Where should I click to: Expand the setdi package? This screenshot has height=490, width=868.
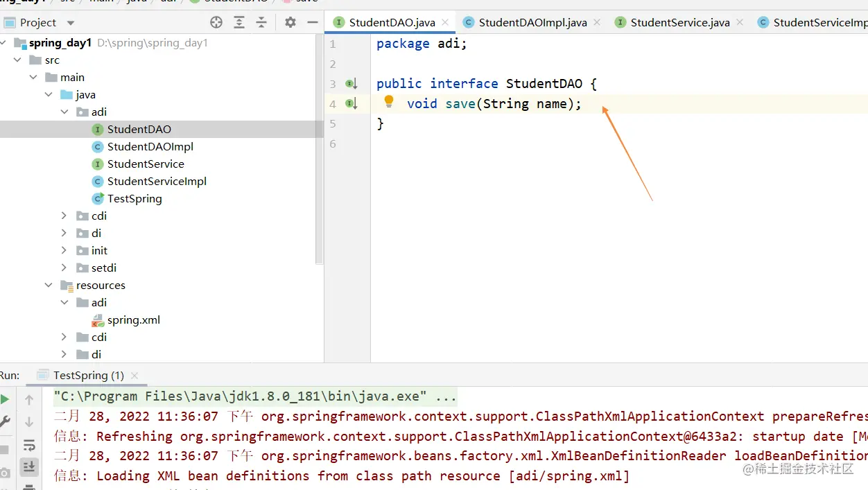point(64,268)
